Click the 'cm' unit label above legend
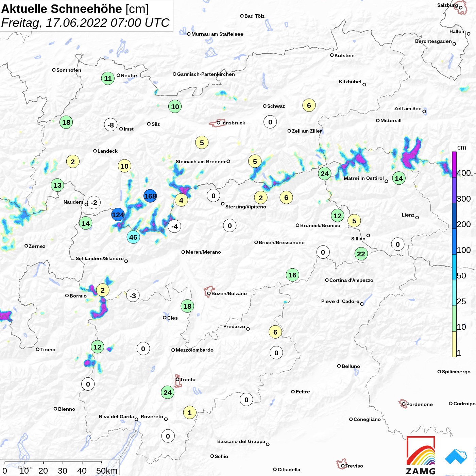 pyautogui.click(x=462, y=148)
